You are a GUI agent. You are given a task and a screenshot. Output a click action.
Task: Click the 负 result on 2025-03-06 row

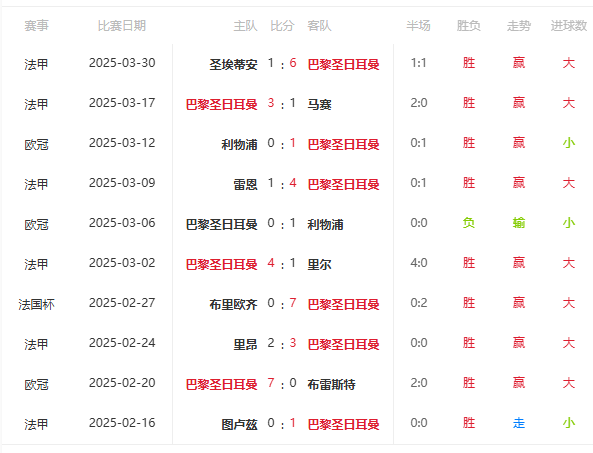(469, 223)
